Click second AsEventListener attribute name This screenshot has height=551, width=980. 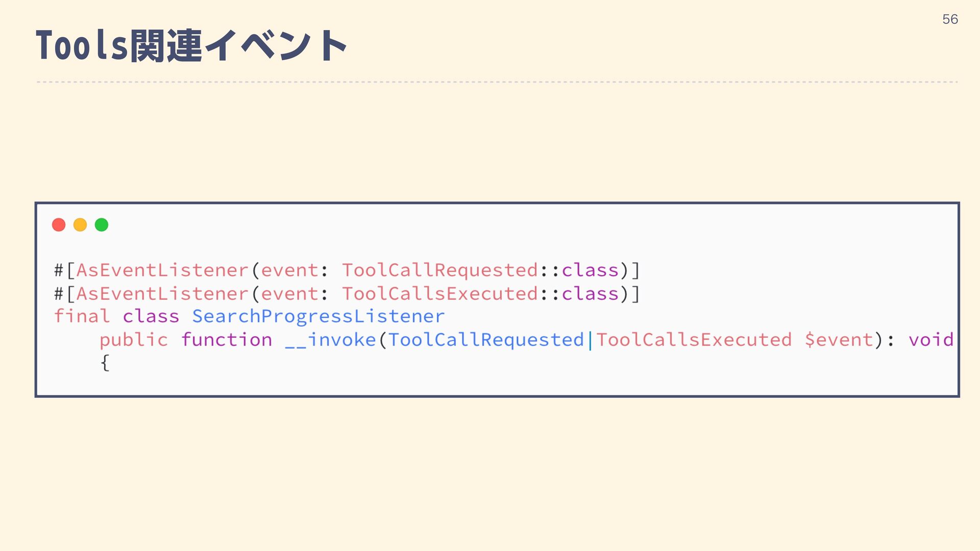point(162,293)
